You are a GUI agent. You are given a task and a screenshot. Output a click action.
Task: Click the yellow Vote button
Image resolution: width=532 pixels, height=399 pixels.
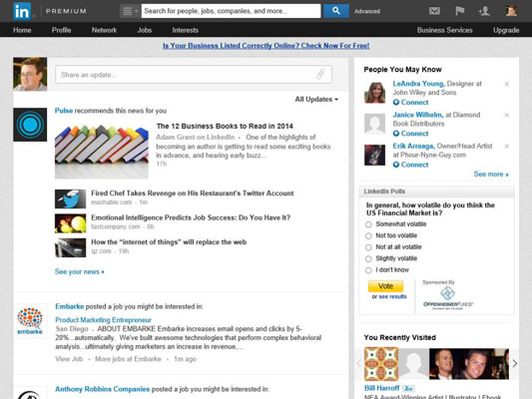pos(385,286)
